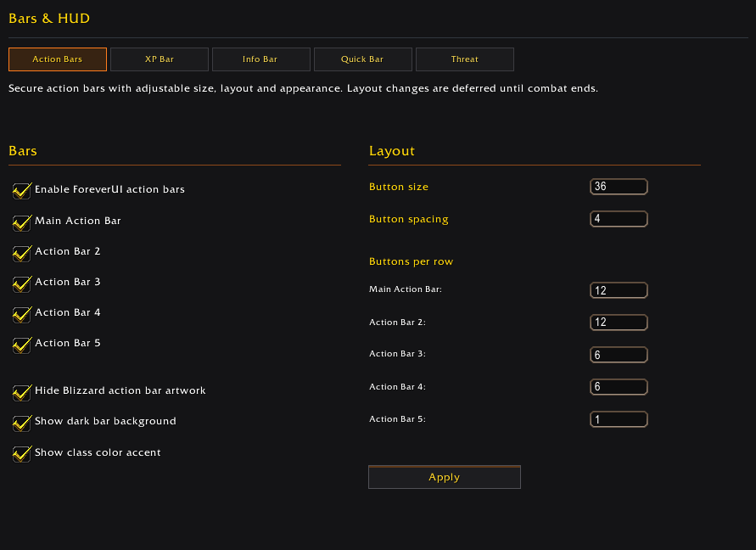Disable the Action Bar 2 checkbox
This screenshot has width=756, height=550.
[x=22, y=253]
